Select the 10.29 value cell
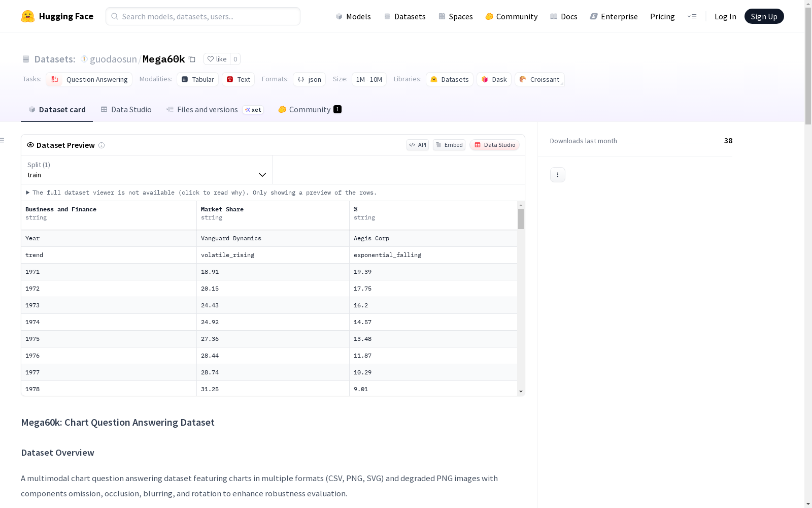812x508 pixels. (433, 372)
